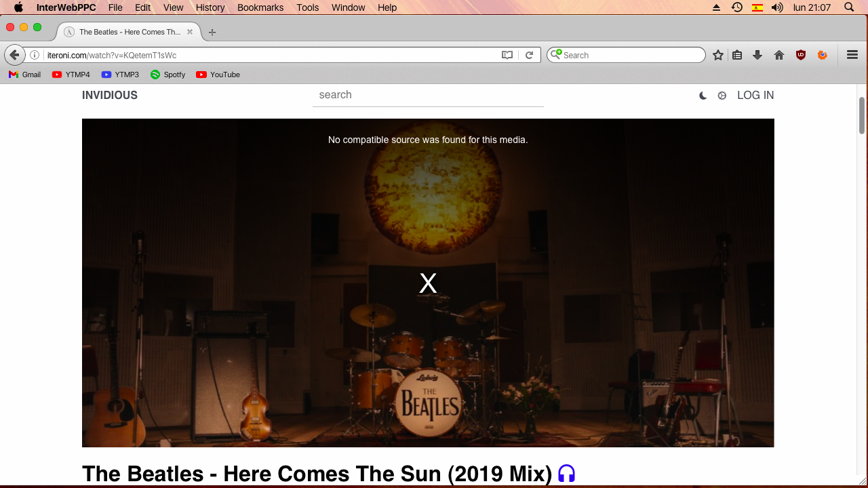Click LOG IN link

coord(755,95)
